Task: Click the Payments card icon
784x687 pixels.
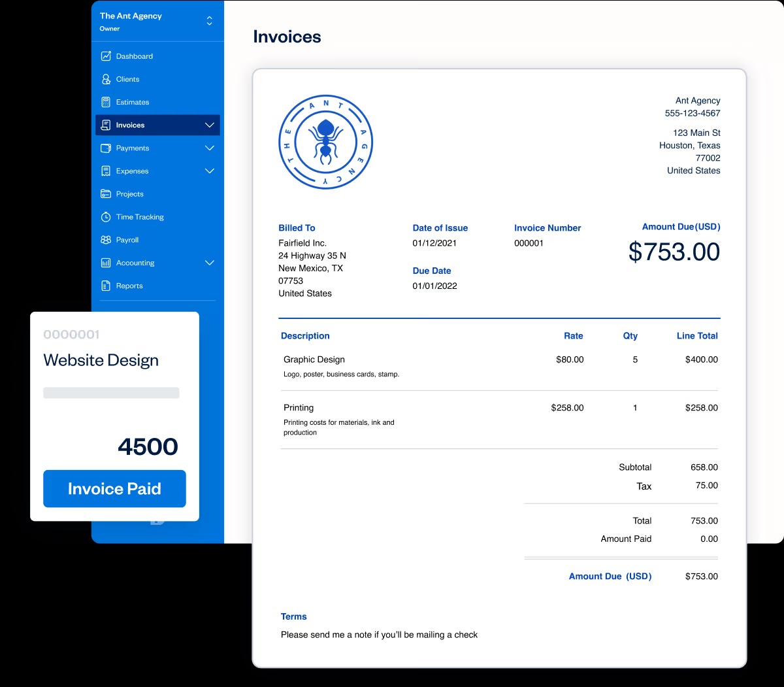Action: click(x=106, y=148)
